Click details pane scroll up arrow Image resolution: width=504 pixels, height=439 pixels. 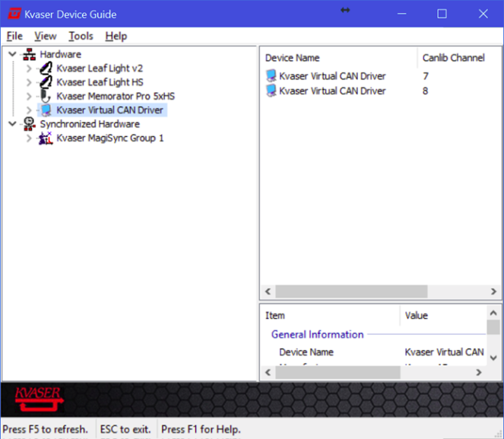pos(493,313)
